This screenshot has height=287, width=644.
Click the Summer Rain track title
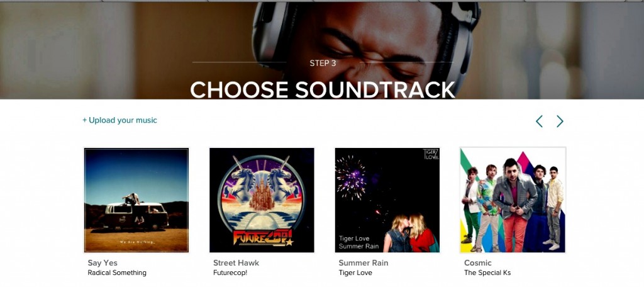point(363,262)
